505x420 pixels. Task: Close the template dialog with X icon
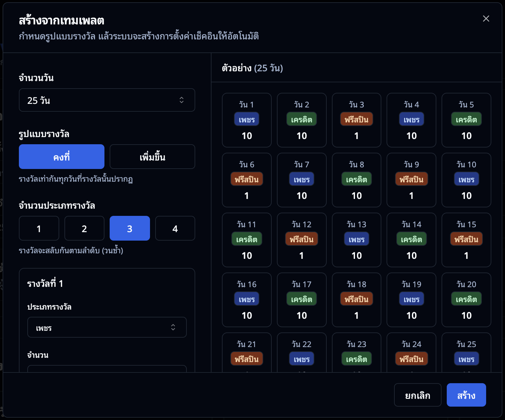click(486, 19)
